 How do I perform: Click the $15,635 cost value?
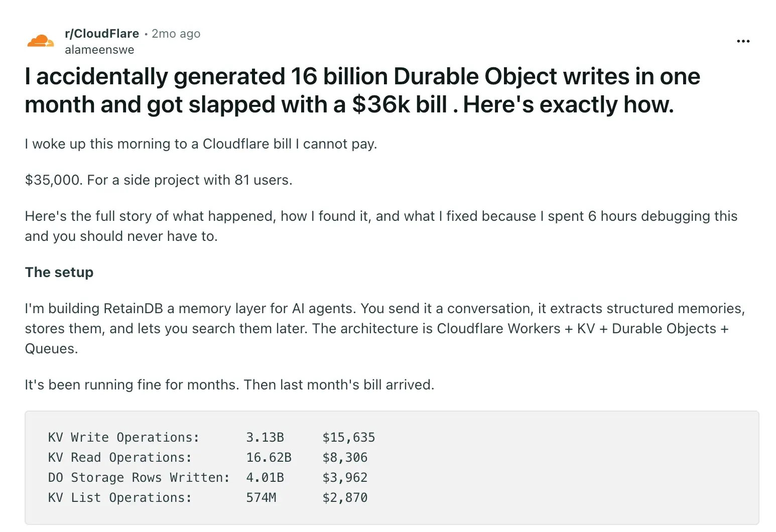[349, 438]
